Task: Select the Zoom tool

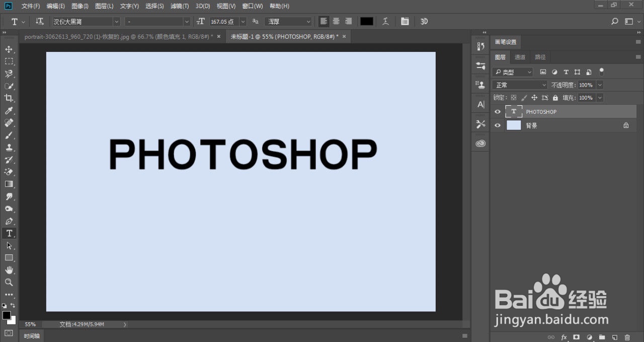Action: (9, 282)
